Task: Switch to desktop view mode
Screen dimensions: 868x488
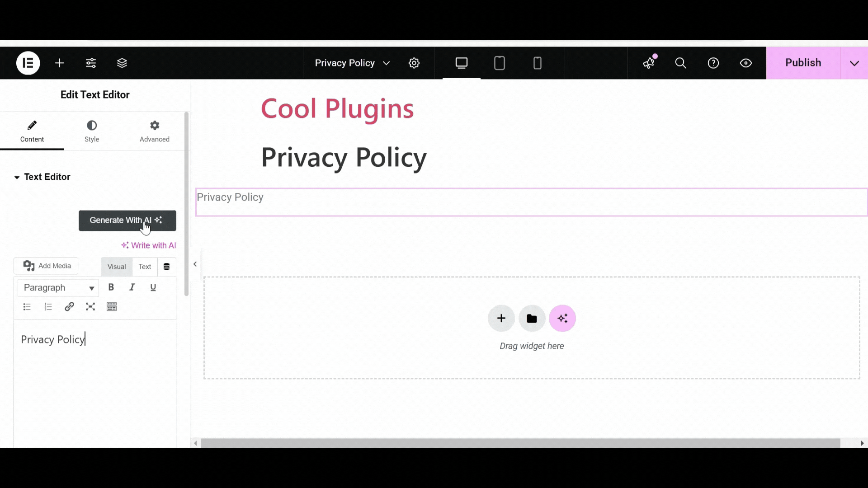Action: [462, 63]
